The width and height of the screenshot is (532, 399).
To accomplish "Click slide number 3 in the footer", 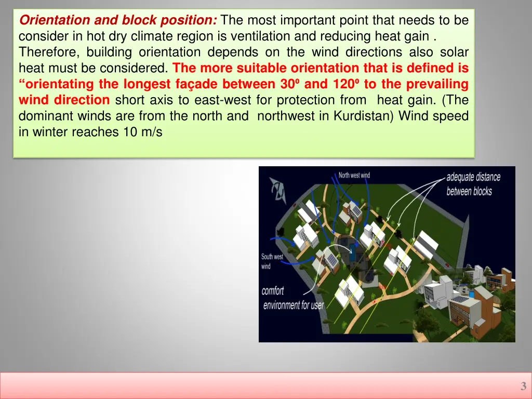I will point(523,386).
